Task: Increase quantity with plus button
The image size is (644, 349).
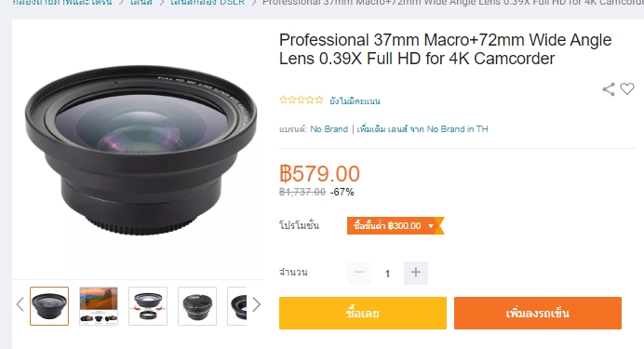Action: pos(416,273)
